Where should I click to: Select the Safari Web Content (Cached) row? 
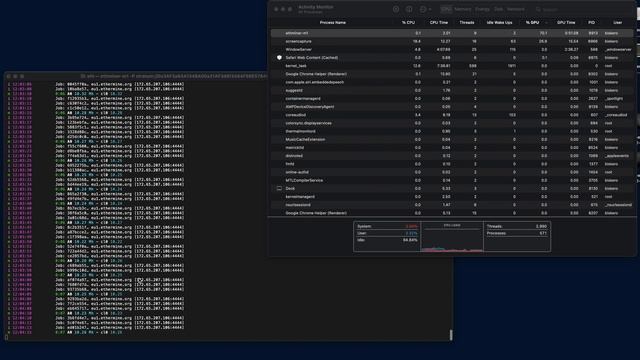pyautogui.click(x=452, y=58)
